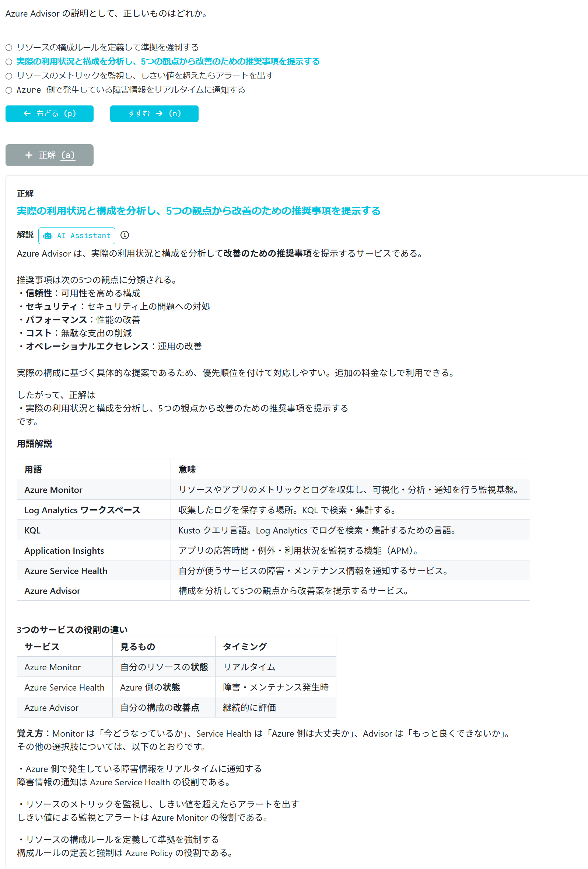The image size is (588, 869).
Task: Click the left arrow icon on もどる button
Action: 27,113
